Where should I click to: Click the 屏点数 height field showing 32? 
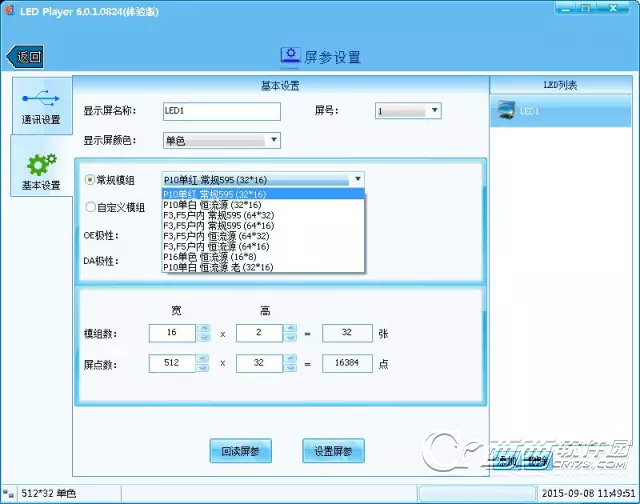pos(259,363)
